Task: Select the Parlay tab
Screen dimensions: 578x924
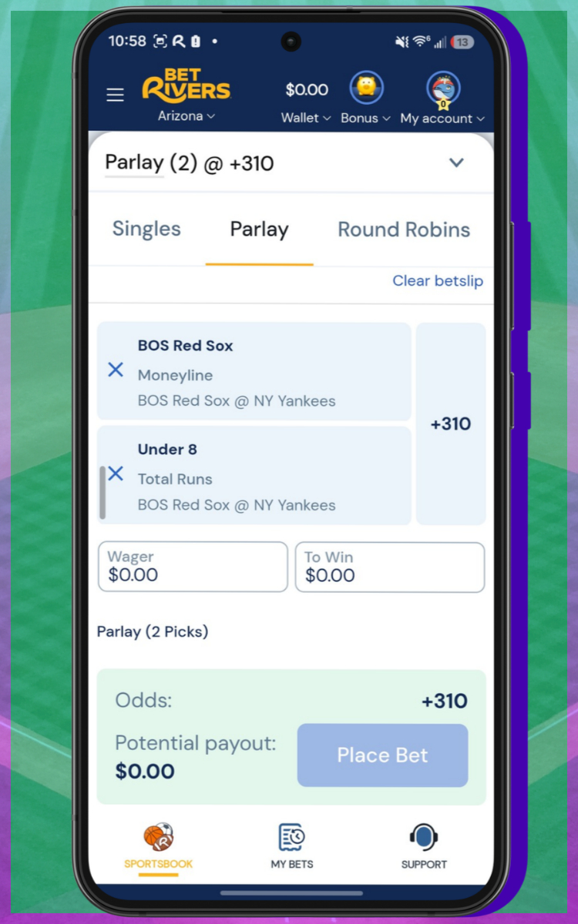Action: [x=259, y=229]
